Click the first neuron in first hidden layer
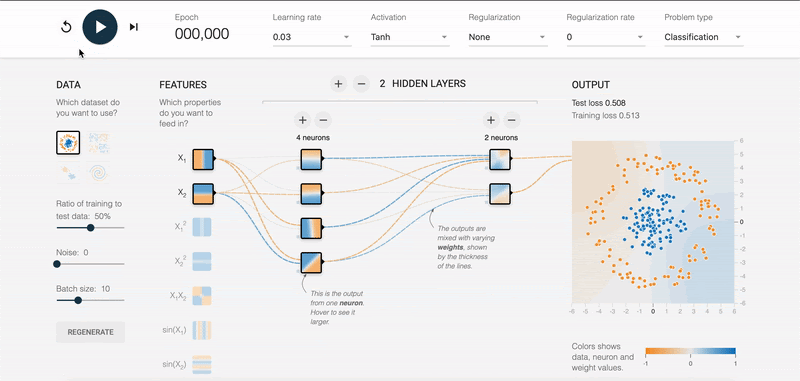Screen dimensions: 800x381 pos(311,159)
